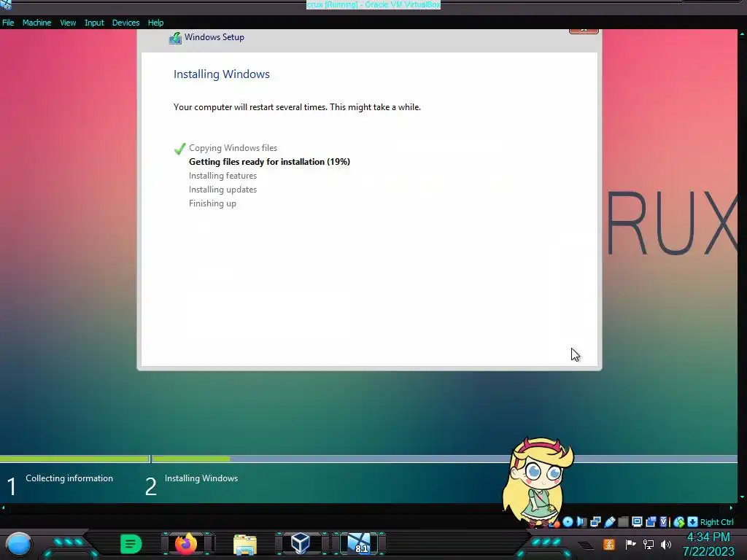Click the green checkmark beside Copying Windows files
The image size is (747, 560).
179,149
